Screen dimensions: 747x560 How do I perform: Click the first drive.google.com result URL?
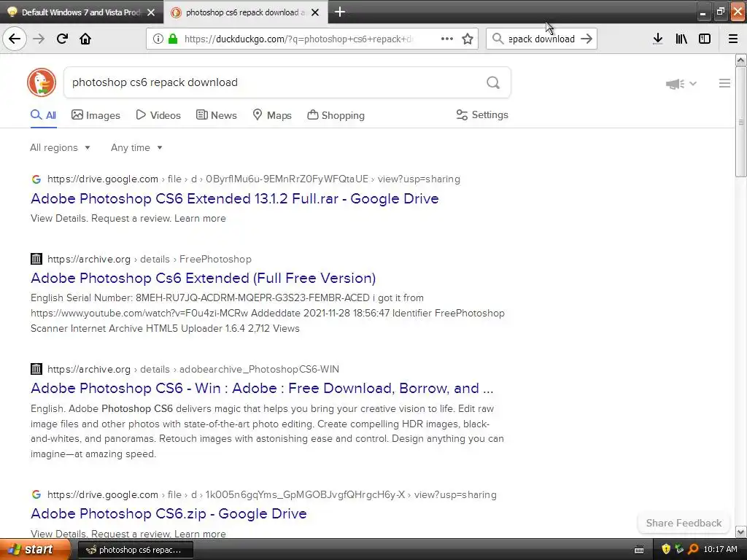click(253, 179)
